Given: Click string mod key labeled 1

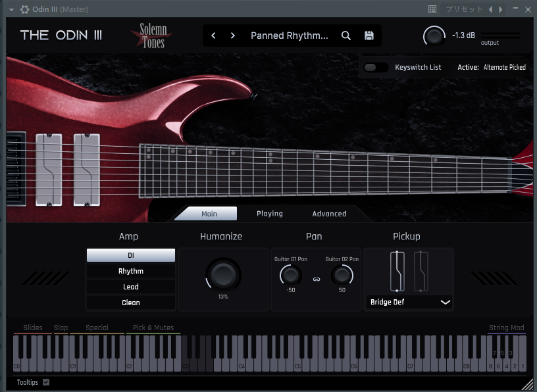Looking at the screenshot, I should pos(523,366).
